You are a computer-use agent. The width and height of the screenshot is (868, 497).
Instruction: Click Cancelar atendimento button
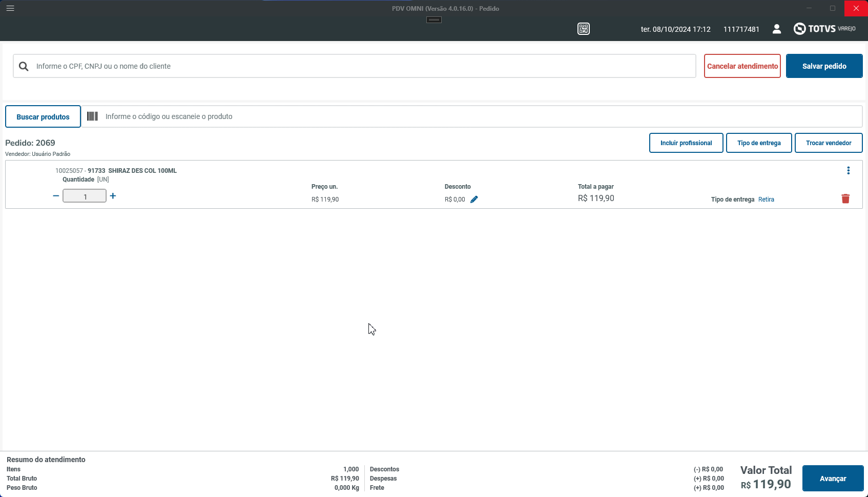click(742, 66)
